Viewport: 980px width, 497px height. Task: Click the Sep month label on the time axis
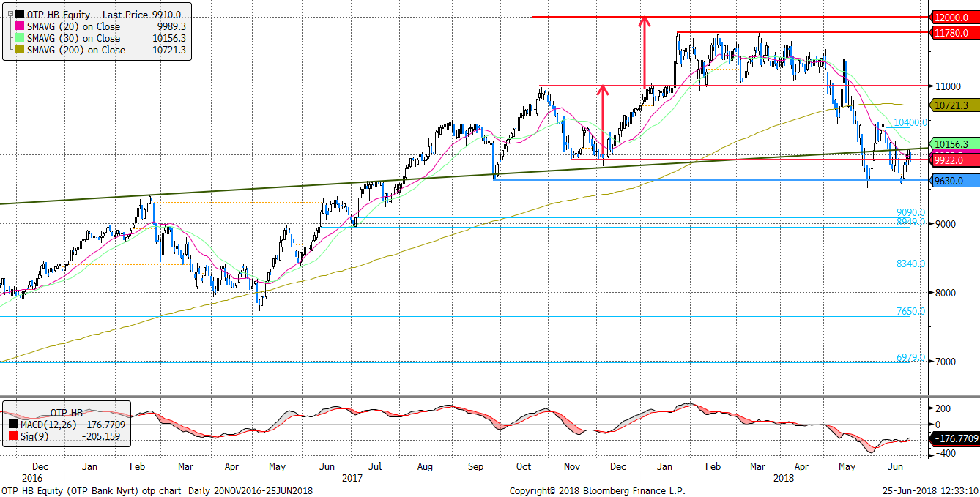475,466
